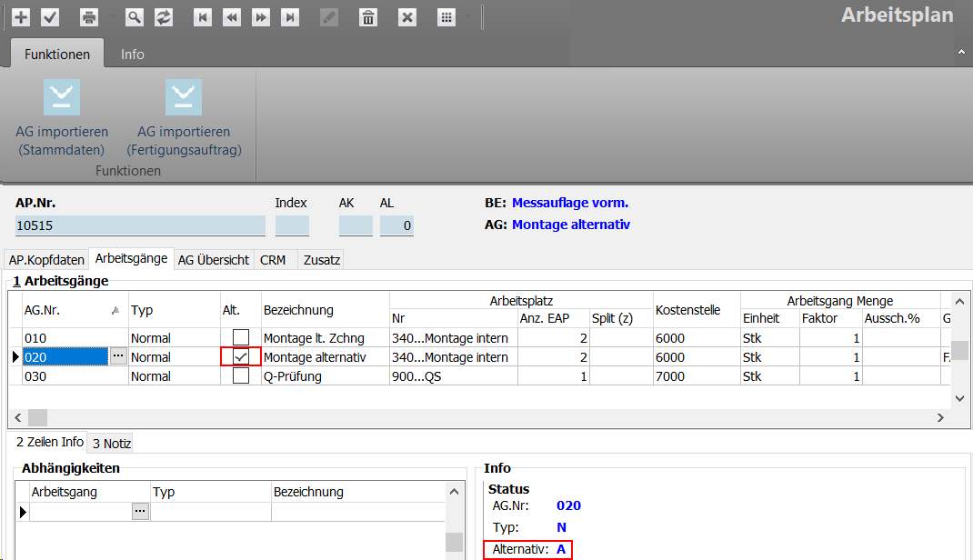
Task: Click the Abhängigkeiten vertical scrollbar thumb
Action: 455,542
